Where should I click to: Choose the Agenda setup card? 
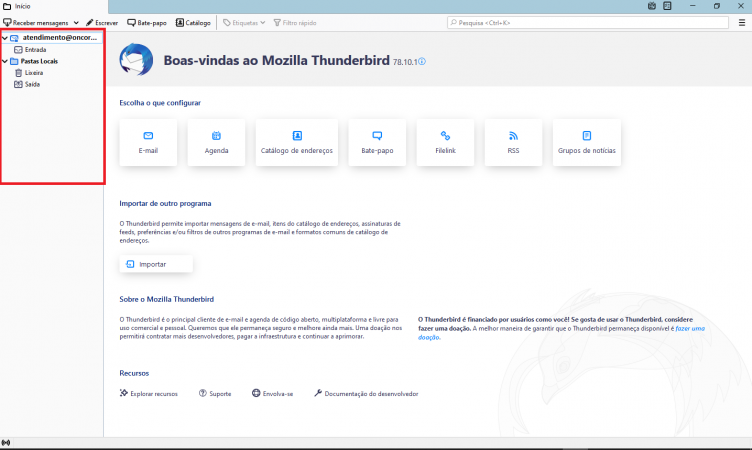click(x=216, y=142)
